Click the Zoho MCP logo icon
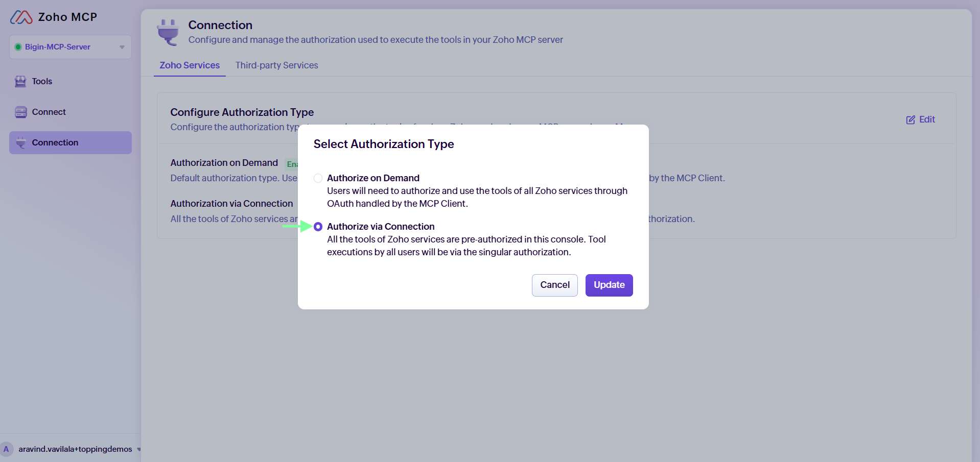This screenshot has width=980, height=462. [21, 17]
